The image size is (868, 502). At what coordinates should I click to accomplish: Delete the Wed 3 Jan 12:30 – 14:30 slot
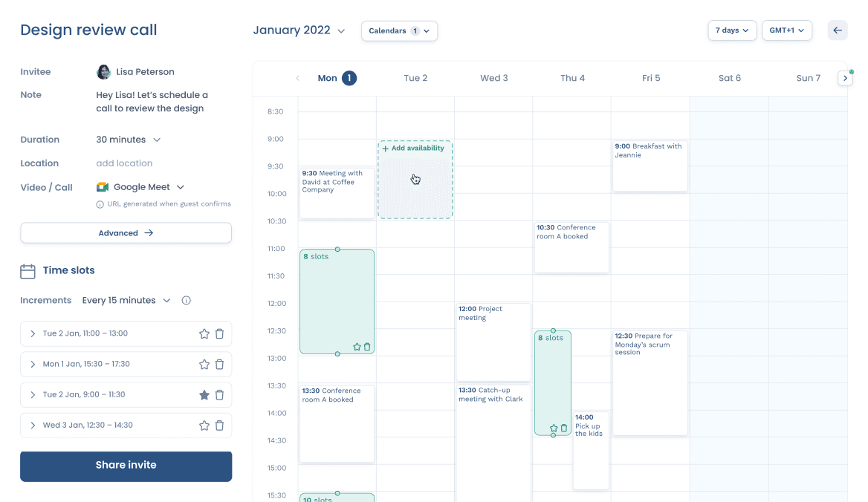pos(219,426)
